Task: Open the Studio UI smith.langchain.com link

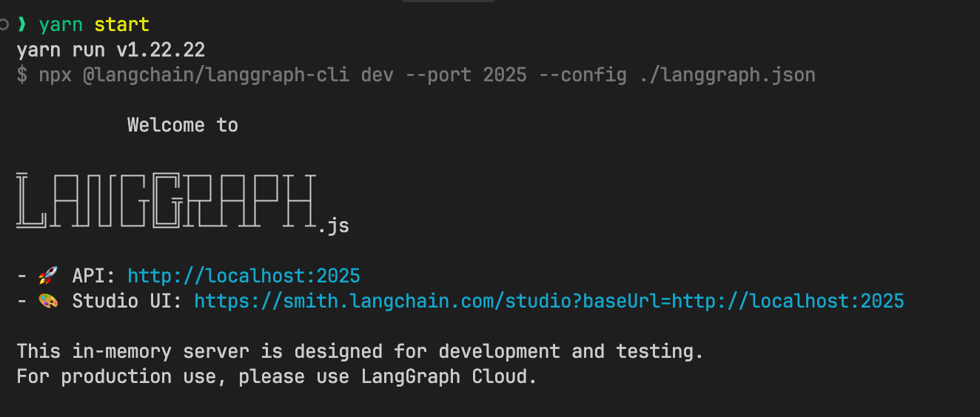Action: tap(548, 302)
